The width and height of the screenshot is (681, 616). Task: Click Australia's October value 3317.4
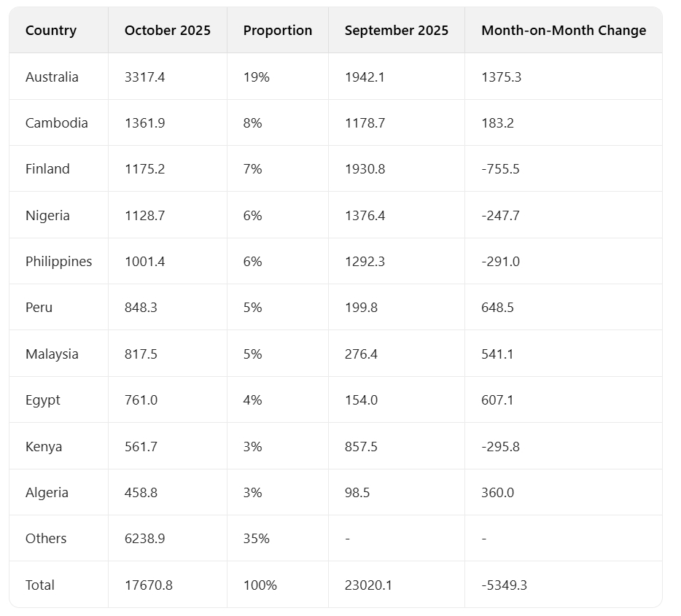pyautogui.click(x=145, y=77)
